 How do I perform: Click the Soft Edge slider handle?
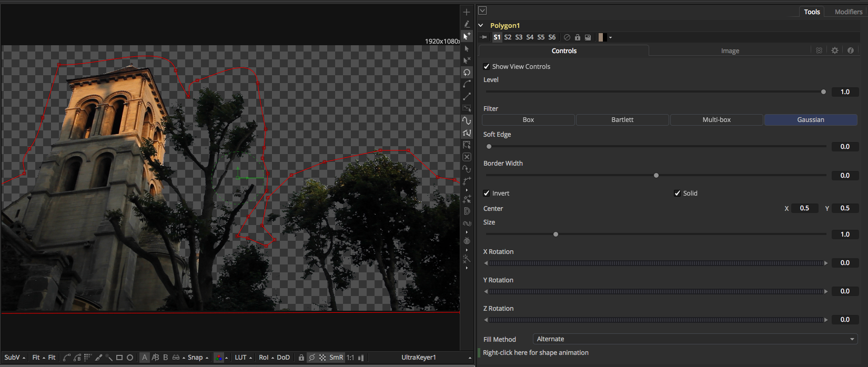489,147
